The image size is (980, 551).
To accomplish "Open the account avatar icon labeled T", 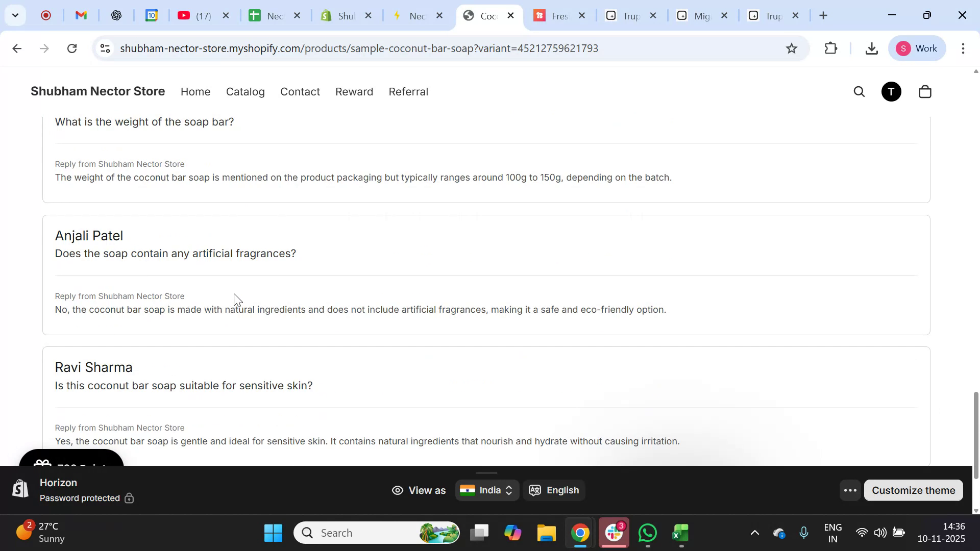I will [891, 91].
